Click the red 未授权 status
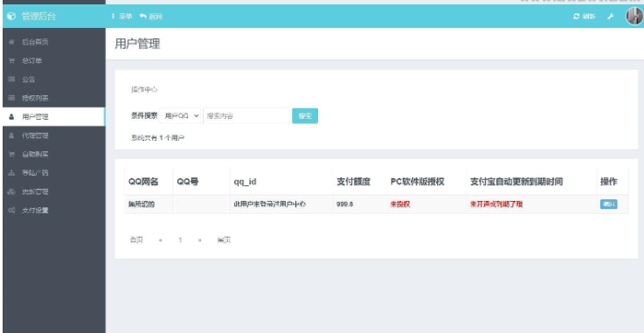 [x=399, y=204]
